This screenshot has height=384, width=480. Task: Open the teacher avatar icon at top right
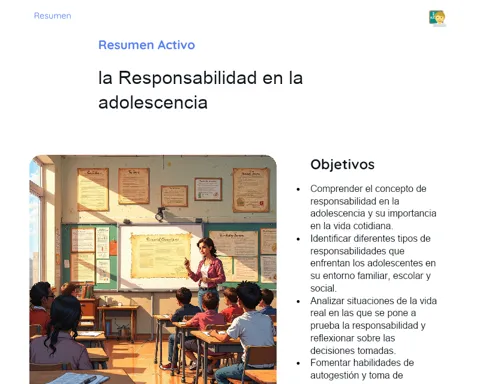[x=438, y=18]
